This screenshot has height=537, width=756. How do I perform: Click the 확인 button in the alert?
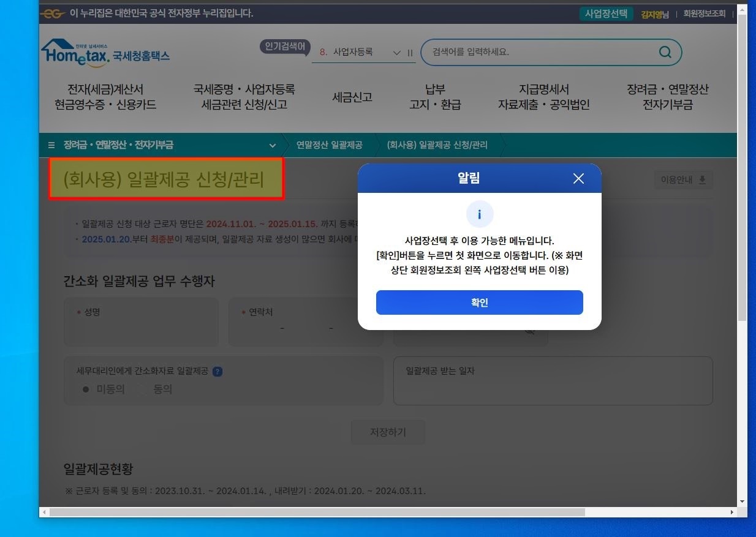coord(479,302)
